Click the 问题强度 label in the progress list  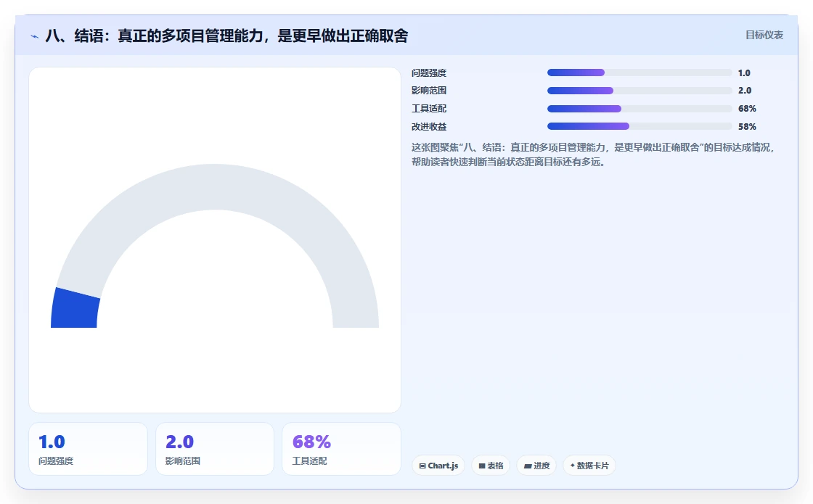click(429, 73)
